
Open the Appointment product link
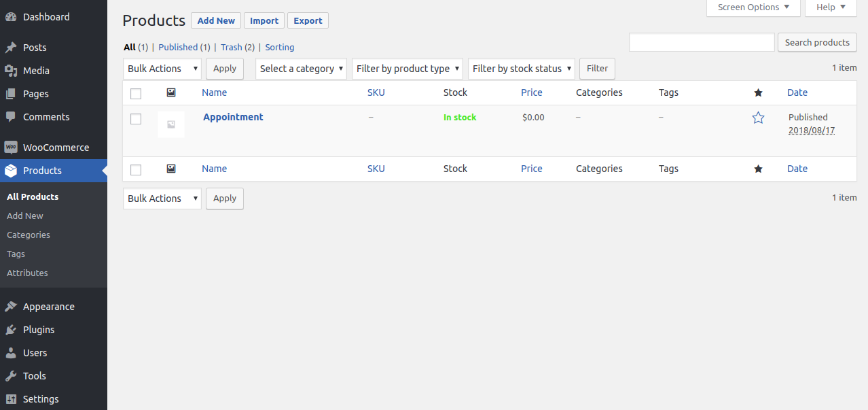point(233,117)
